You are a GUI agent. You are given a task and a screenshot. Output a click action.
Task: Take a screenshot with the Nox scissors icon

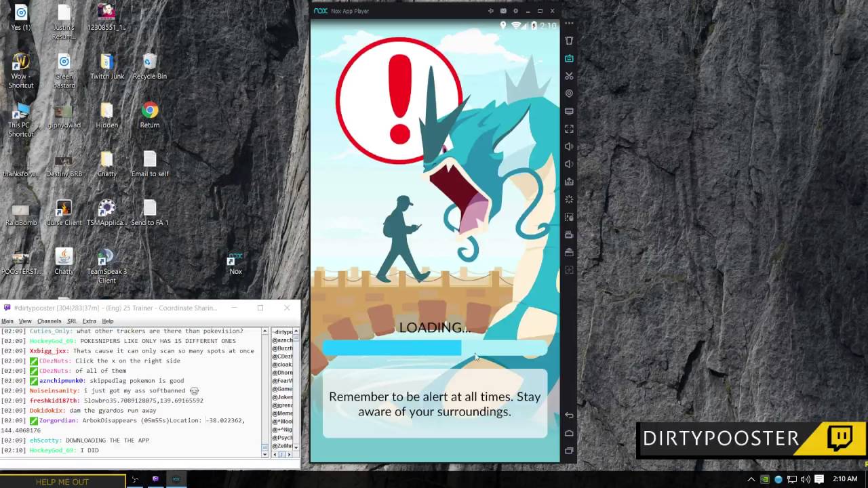569,76
